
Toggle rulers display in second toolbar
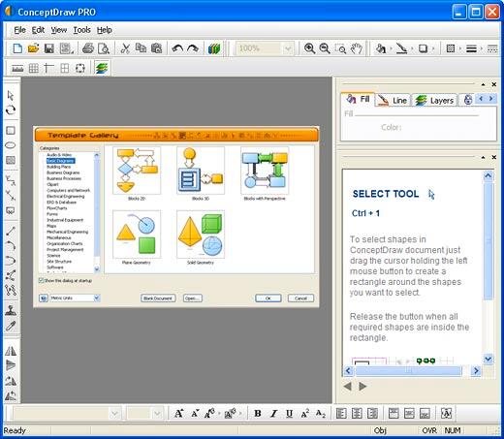click(17, 68)
